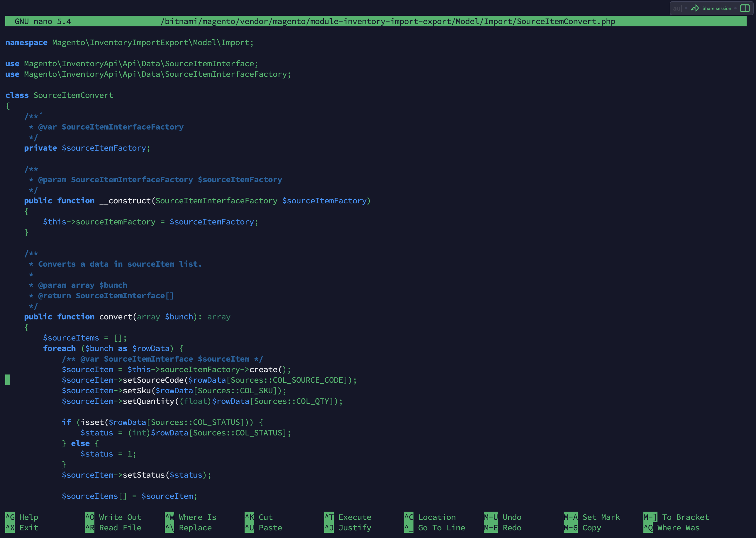Click the file path in nano title bar
Image resolution: width=756 pixels, height=538 pixels.
(x=388, y=21)
